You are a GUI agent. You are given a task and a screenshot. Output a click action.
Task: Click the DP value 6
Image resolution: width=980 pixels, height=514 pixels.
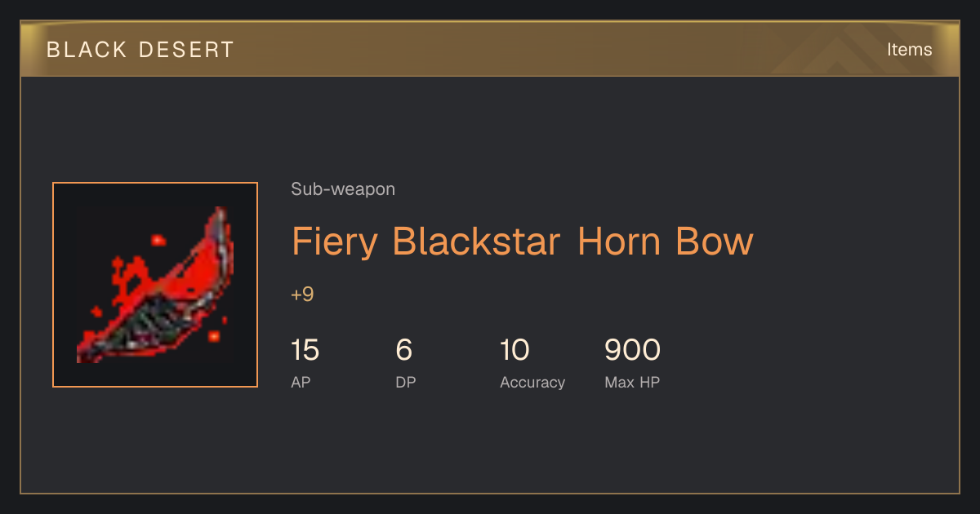tap(403, 350)
